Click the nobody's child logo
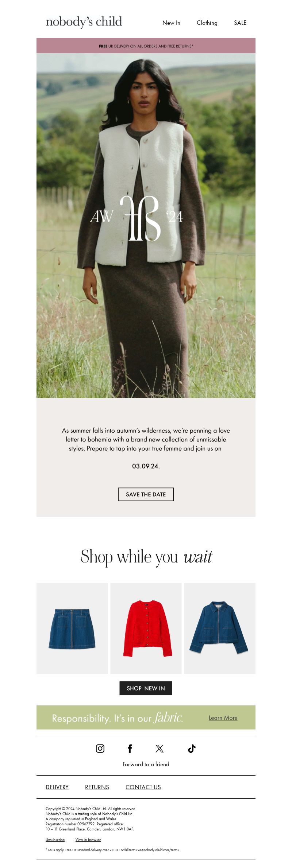This screenshot has width=292, height=868. 84,22
